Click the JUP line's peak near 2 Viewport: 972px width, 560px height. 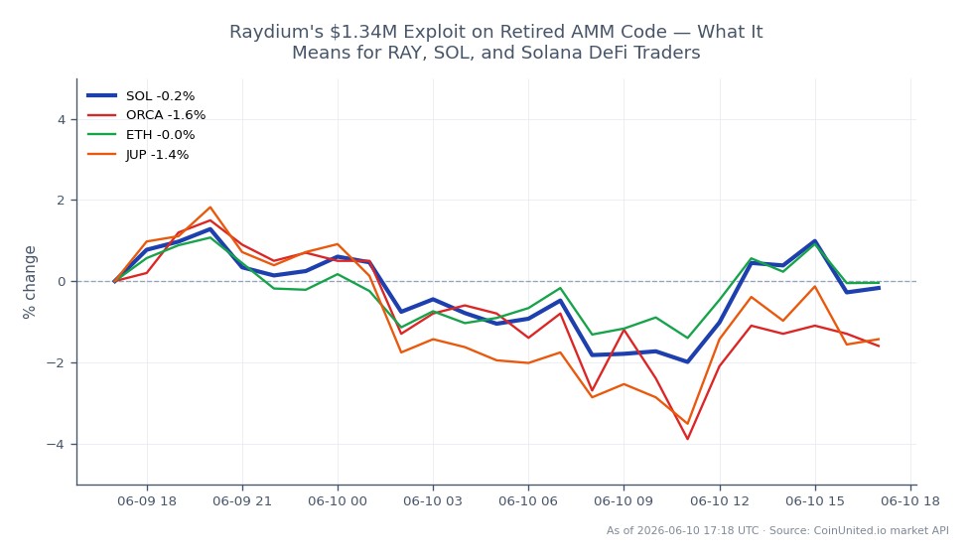[210, 208]
